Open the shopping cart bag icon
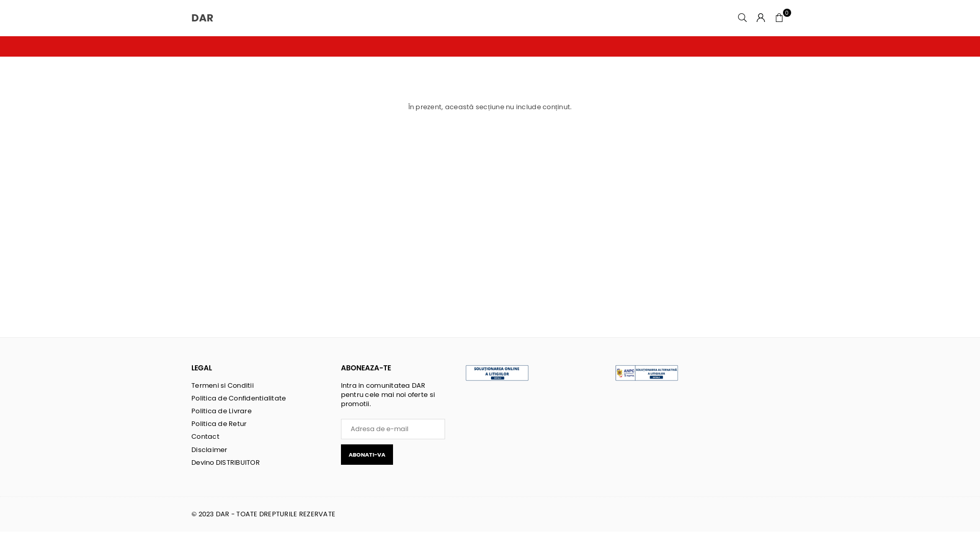Screen dimensions: 980x551 (x=779, y=18)
